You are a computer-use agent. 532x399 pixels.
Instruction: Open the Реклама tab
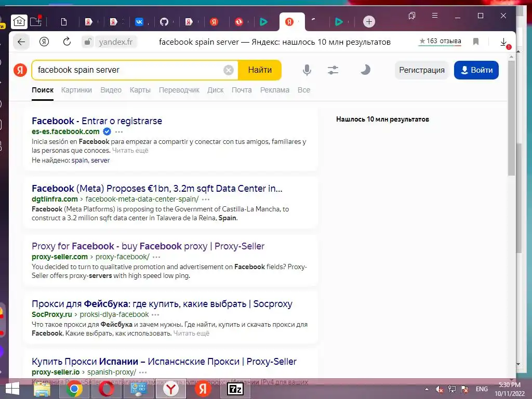pos(275,90)
